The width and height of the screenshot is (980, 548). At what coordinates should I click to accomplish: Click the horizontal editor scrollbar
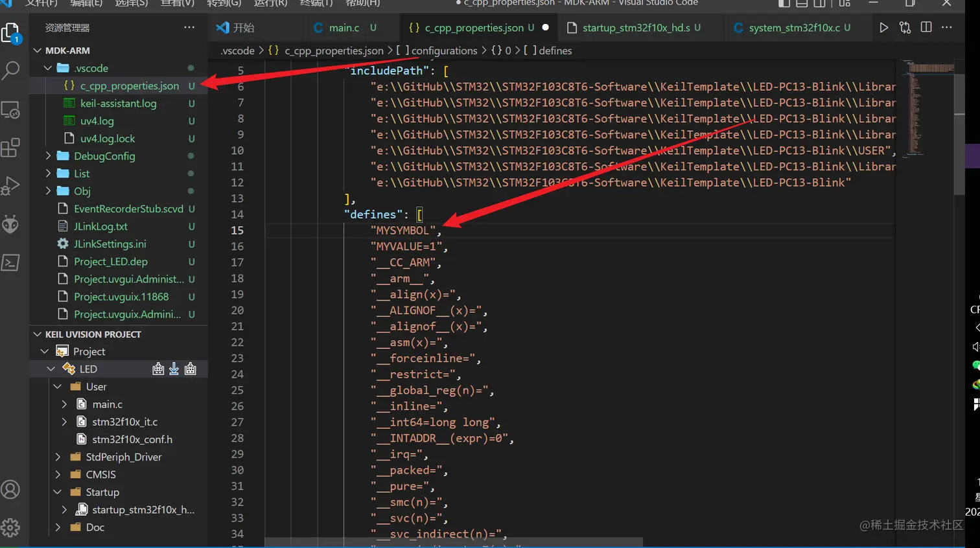pyautogui.click(x=454, y=542)
